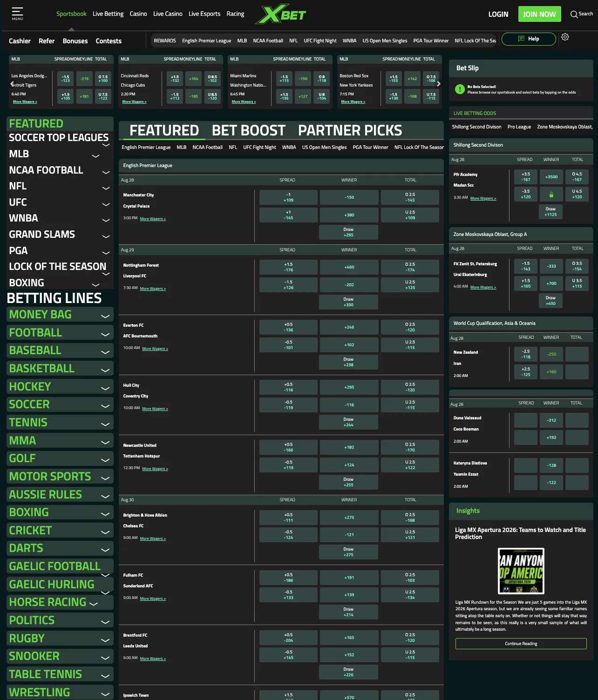
Task: Click the JOIN NOW button
Action: pos(539,14)
